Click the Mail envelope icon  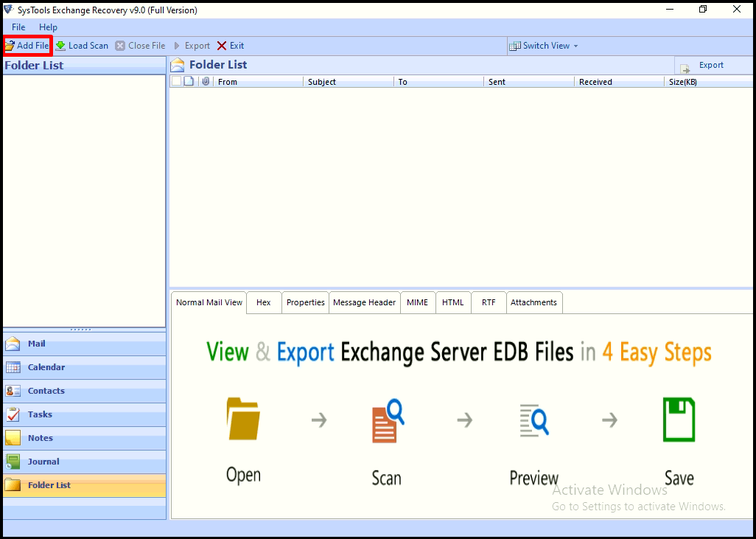[x=13, y=344]
